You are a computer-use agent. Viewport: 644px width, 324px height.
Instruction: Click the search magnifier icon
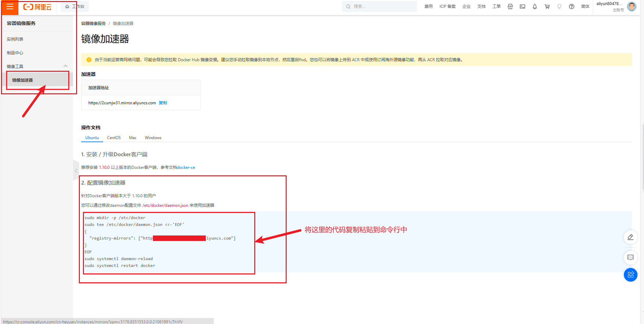pos(348,6)
